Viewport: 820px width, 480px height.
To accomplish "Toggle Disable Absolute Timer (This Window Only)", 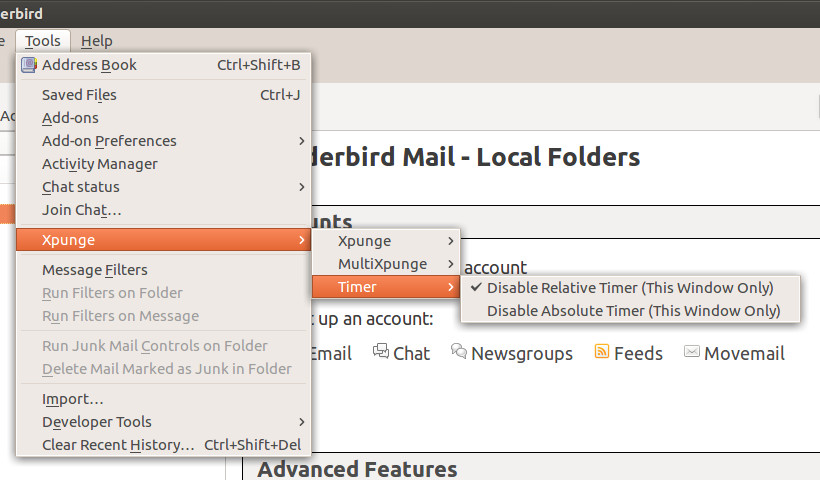I will [x=632, y=311].
